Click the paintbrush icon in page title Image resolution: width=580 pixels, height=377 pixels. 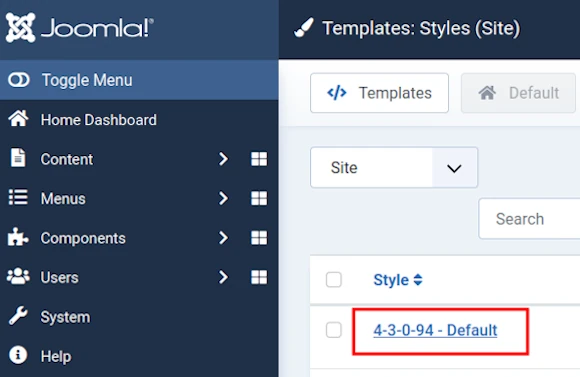(304, 28)
